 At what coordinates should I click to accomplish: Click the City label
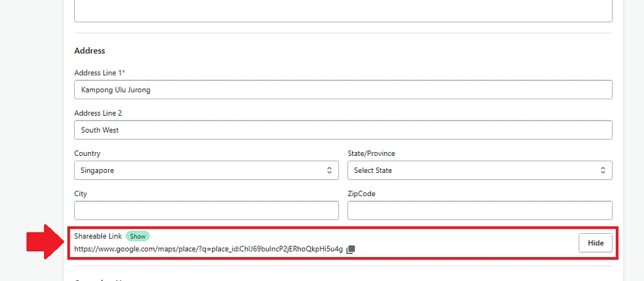[80, 194]
